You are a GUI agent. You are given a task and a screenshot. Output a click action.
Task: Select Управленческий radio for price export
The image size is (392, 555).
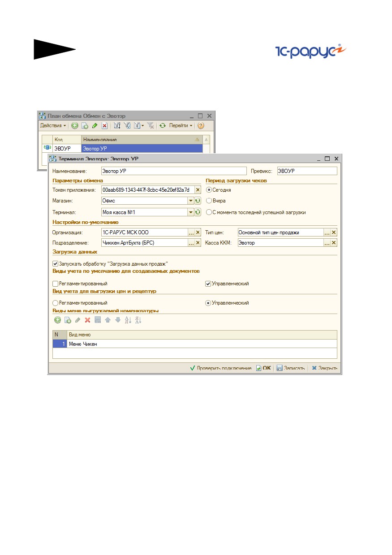point(208,303)
